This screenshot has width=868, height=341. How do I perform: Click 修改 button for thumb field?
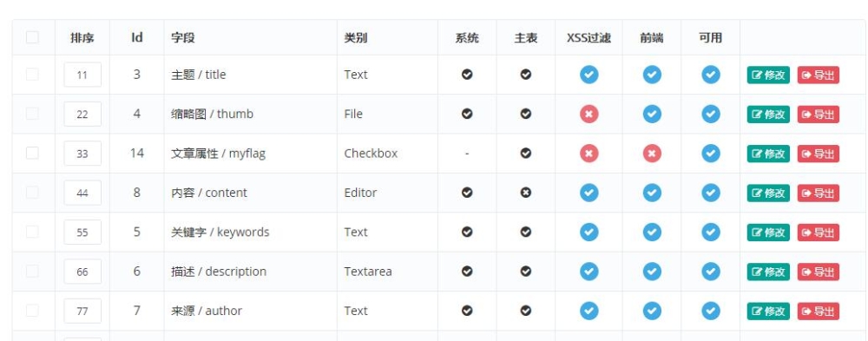pos(768,115)
